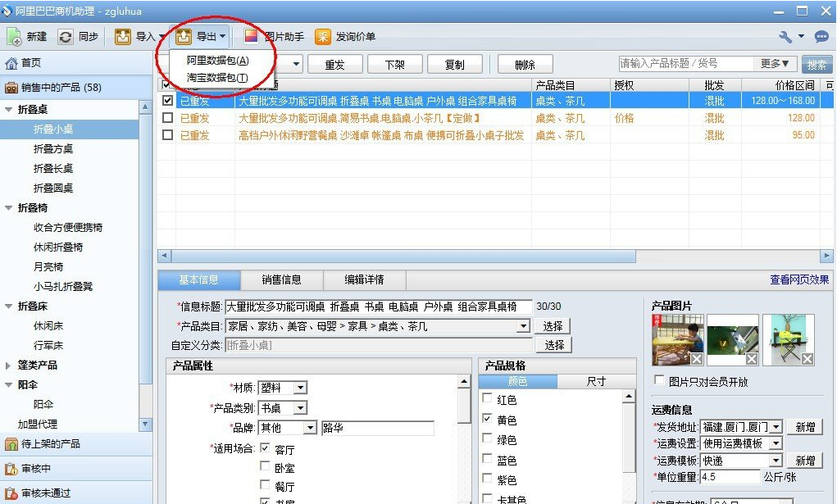The width and height of the screenshot is (837, 504).
Task: Open the 产品类目 category dropdown
Action: pyautogui.click(x=524, y=325)
